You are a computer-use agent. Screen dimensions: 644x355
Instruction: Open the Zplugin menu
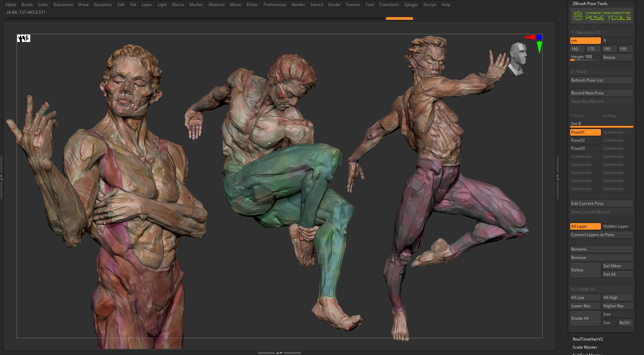[411, 5]
